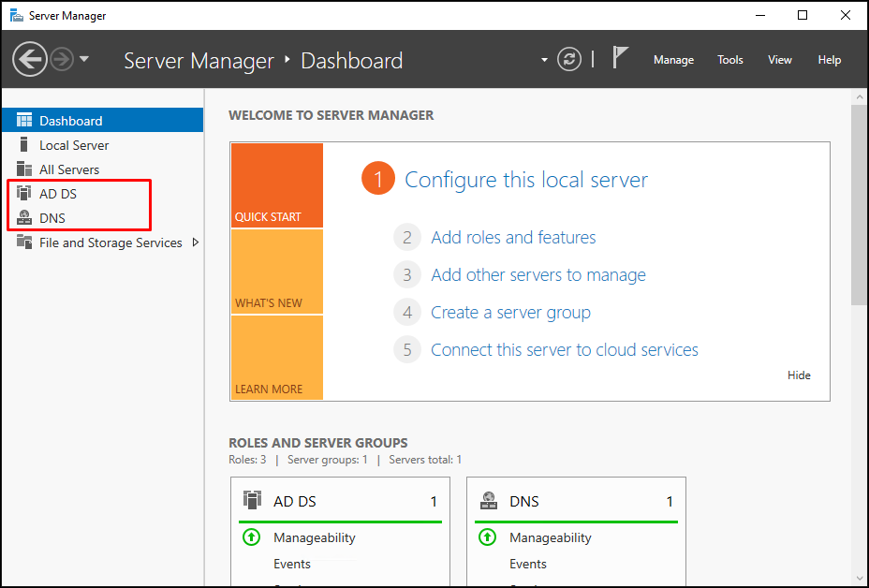Click the Forward navigation arrow

[62, 59]
